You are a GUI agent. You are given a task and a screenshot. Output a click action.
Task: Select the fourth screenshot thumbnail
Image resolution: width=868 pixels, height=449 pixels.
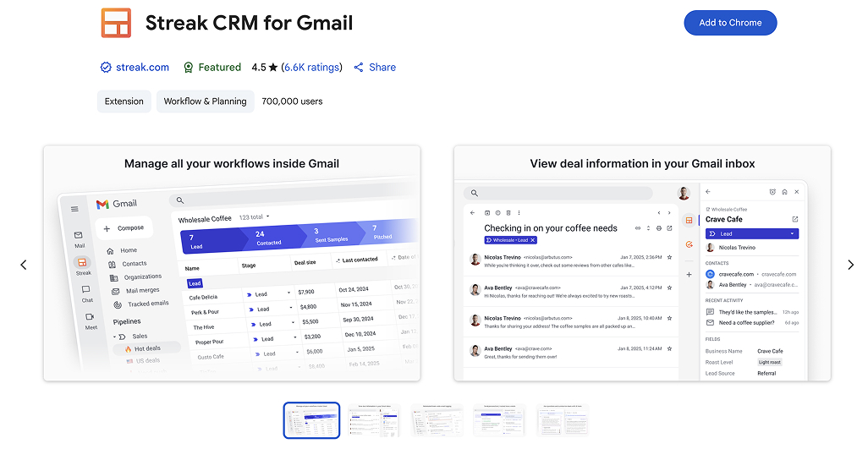(499, 420)
